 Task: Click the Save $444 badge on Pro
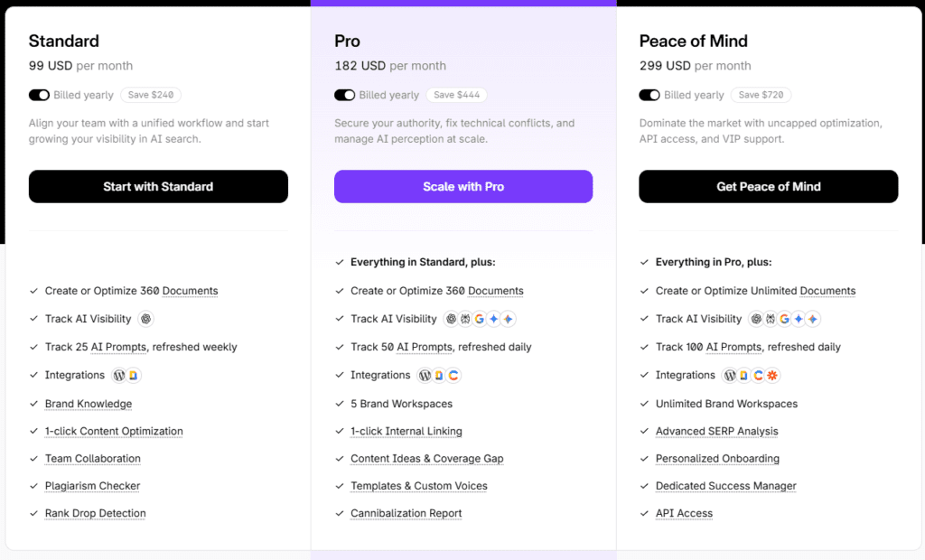pyautogui.click(x=456, y=95)
